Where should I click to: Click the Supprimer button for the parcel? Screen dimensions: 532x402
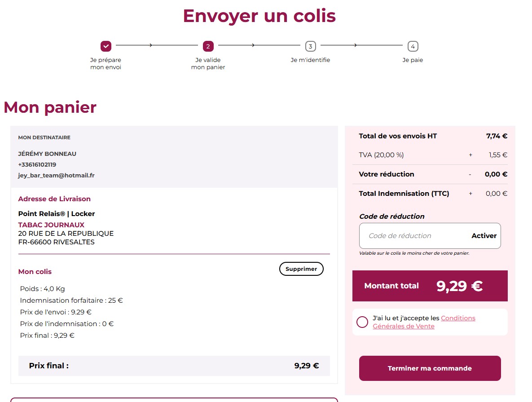pyautogui.click(x=301, y=269)
